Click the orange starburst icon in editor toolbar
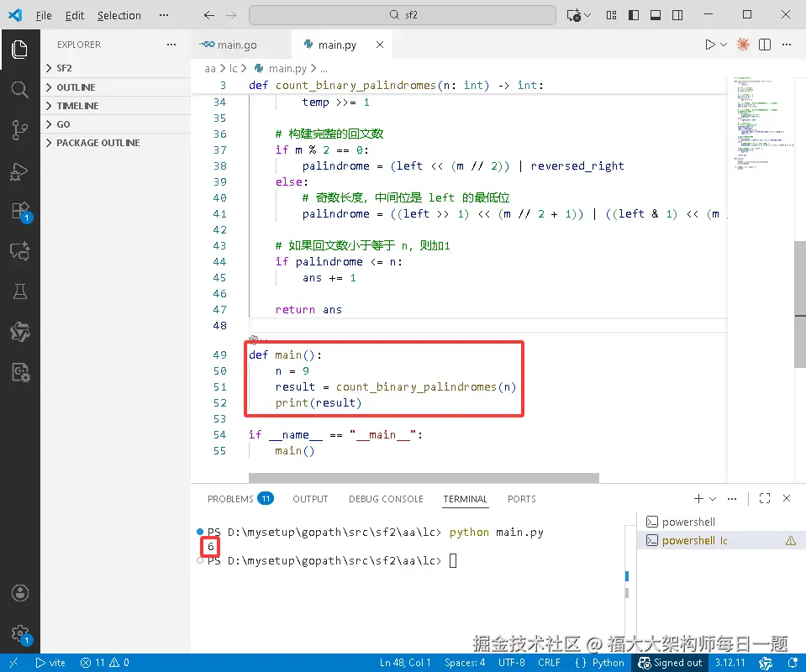This screenshot has height=672, width=806. [x=743, y=45]
